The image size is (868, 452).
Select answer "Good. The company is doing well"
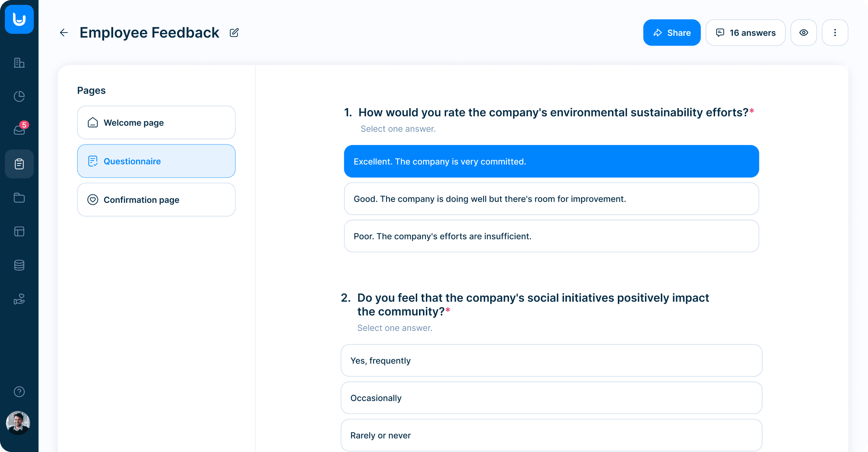551,199
